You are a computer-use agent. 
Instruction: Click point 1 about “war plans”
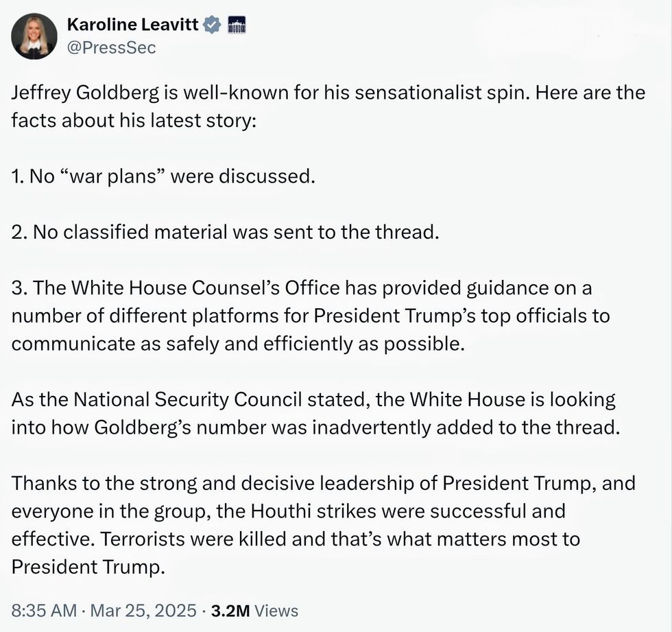pyautogui.click(x=163, y=176)
